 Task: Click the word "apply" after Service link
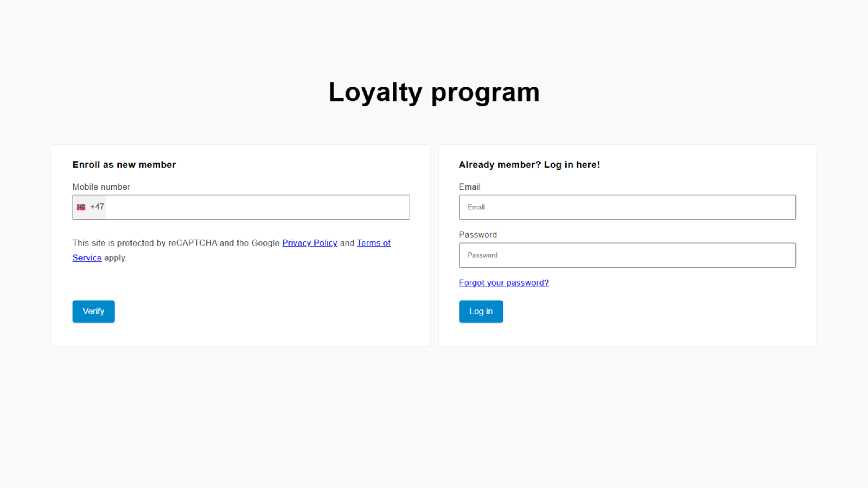tap(114, 258)
